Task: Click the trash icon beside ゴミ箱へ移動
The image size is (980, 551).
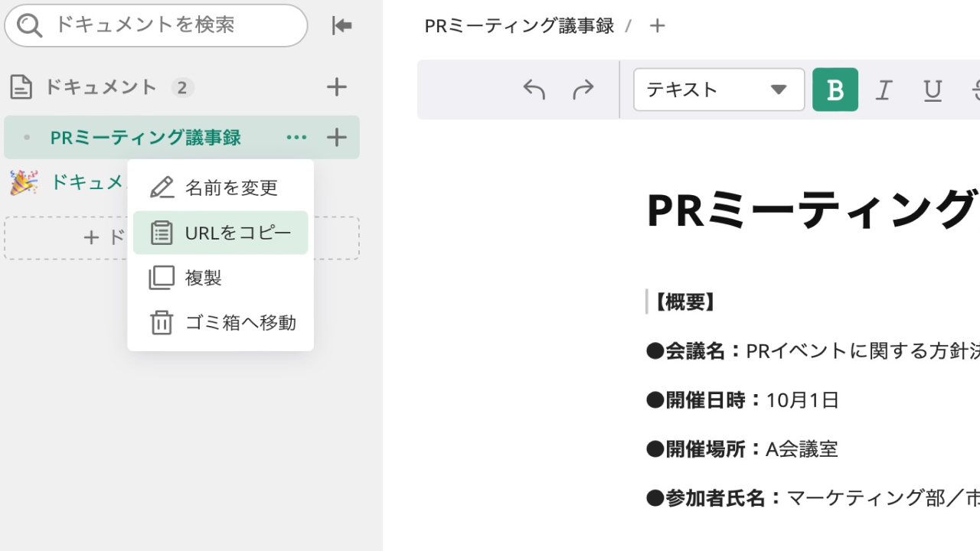Action: (x=161, y=322)
